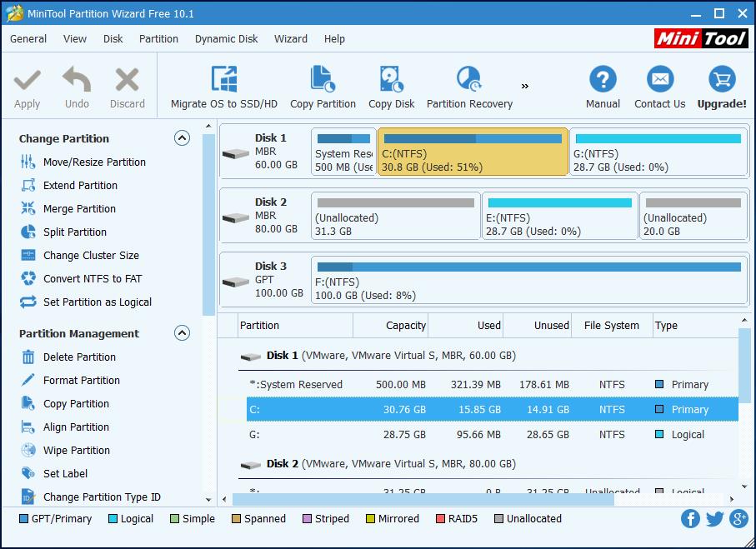The height and width of the screenshot is (549, 756).
Task: Open the Dynamic Disk menu
Action: (226, 38)
